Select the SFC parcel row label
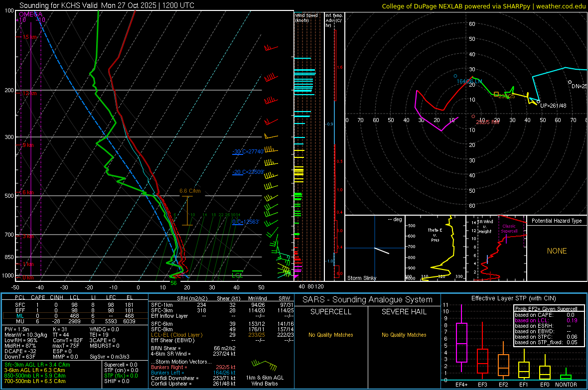Image resolution: width=588 pixels, height=390 pixels. 20,305
